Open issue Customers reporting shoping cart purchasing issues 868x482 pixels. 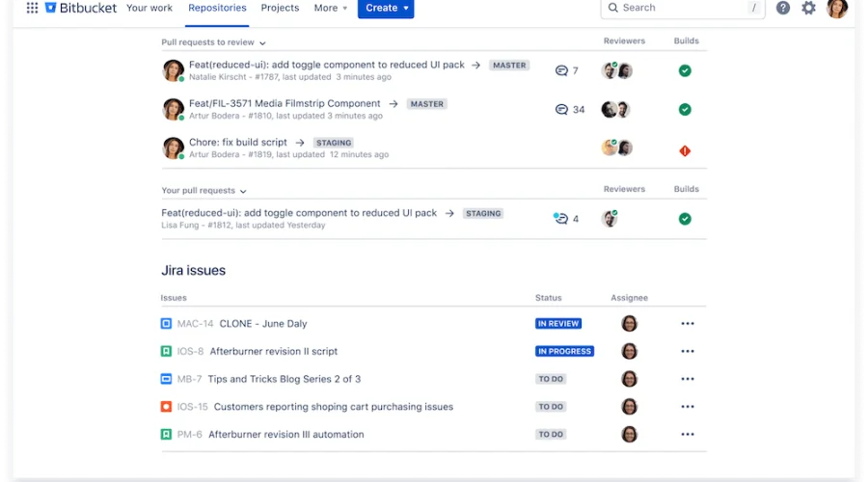(334, 406)
